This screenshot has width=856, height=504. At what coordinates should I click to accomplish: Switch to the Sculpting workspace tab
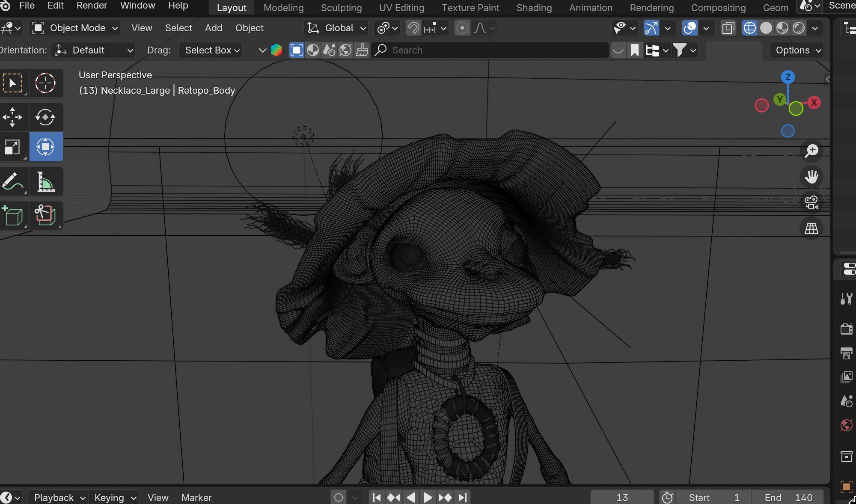point(341,8)
